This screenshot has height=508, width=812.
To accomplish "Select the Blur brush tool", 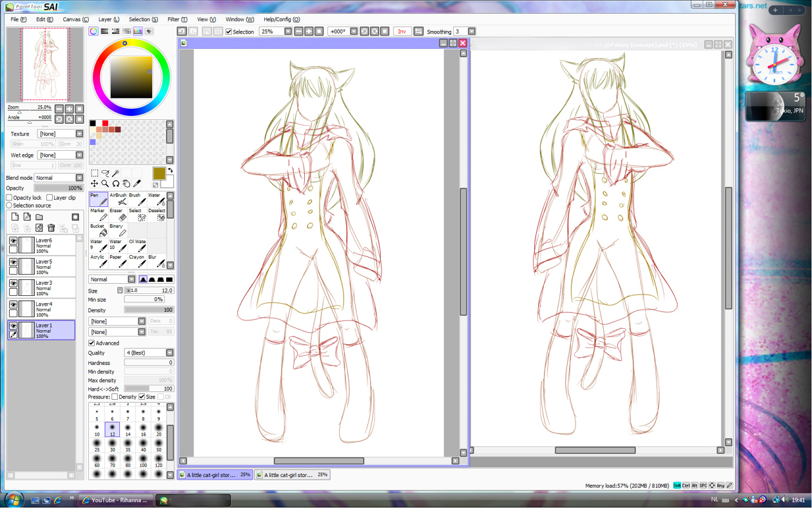I will [156, 261].
